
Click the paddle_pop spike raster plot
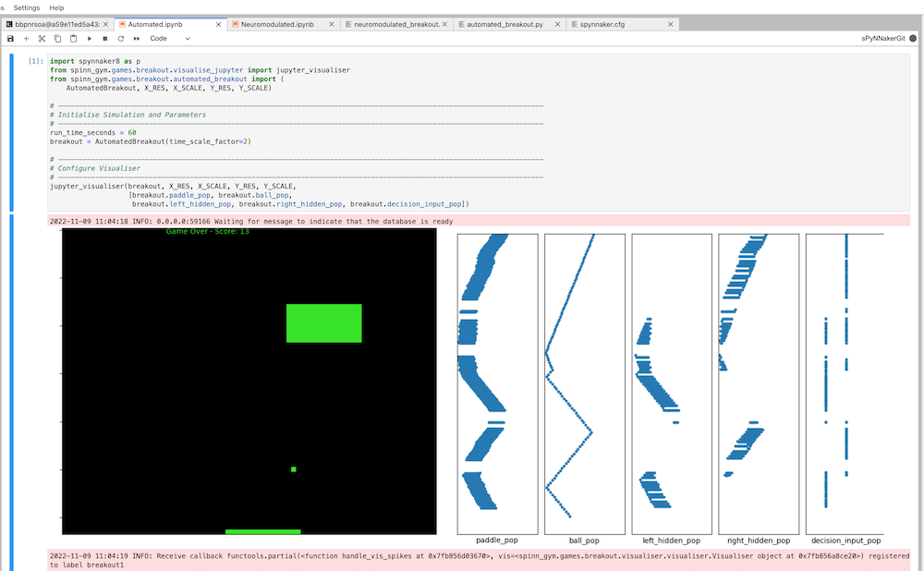497,383
